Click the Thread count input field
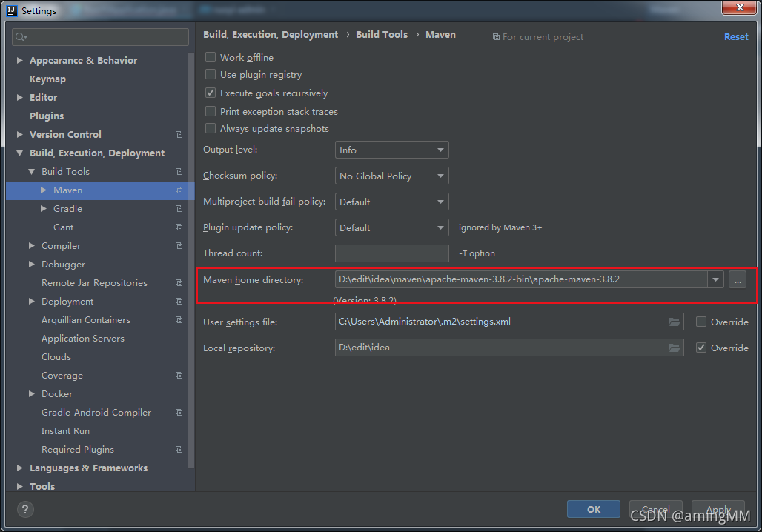Viewport: 762px width, 532px height. tap(391, 253)
